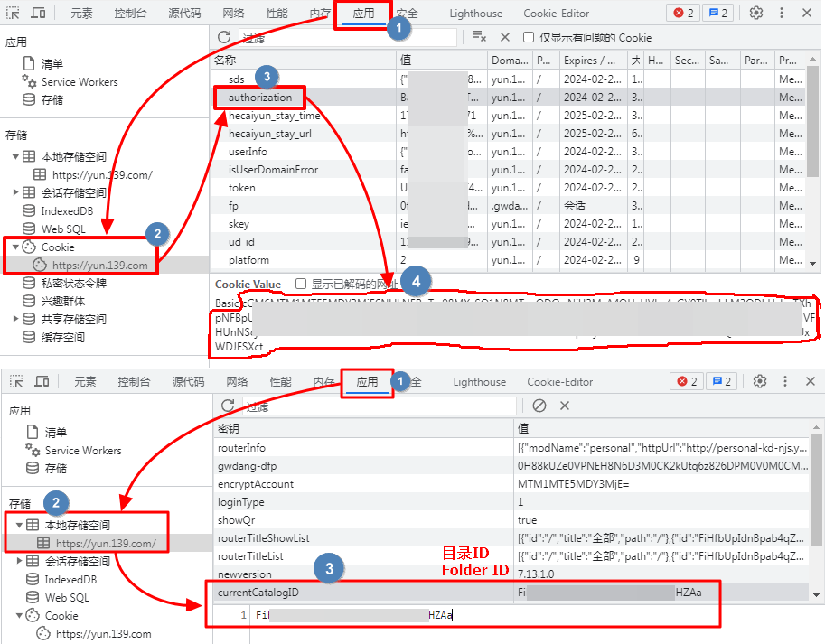The width and height of the screenshot is (825, 644).
Task: Toggle 显示已解码的网址 checkbox
Action: [x=301, y=284]
